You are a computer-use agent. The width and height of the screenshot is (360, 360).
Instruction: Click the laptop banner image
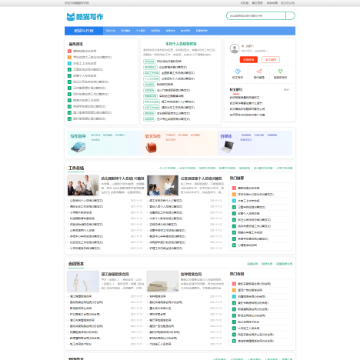[x=228, y=147]
